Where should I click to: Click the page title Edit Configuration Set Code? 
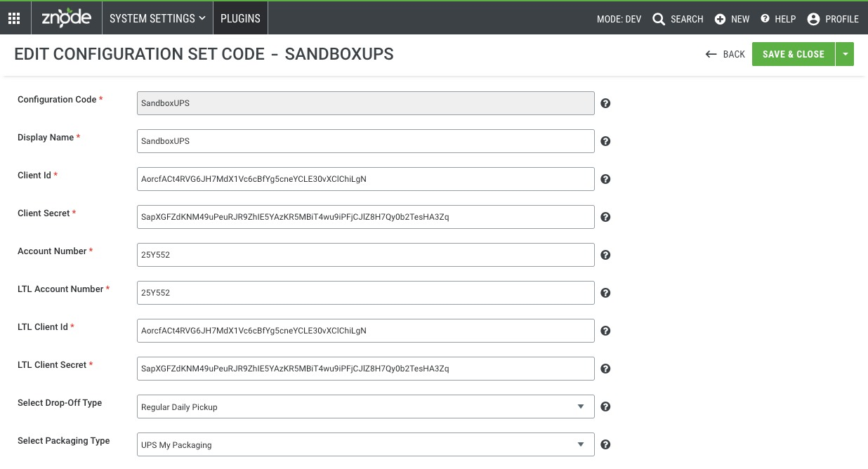pos(204,54)
